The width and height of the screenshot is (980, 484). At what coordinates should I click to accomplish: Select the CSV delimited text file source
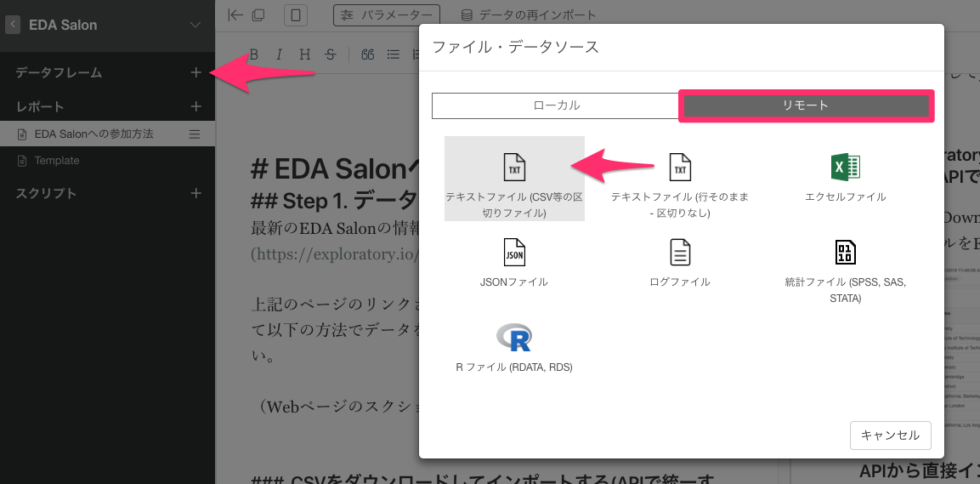(514, 179)
